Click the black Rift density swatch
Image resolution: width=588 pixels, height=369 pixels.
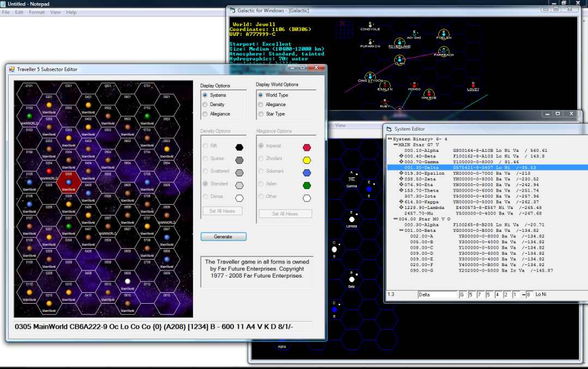pos(239,147)
